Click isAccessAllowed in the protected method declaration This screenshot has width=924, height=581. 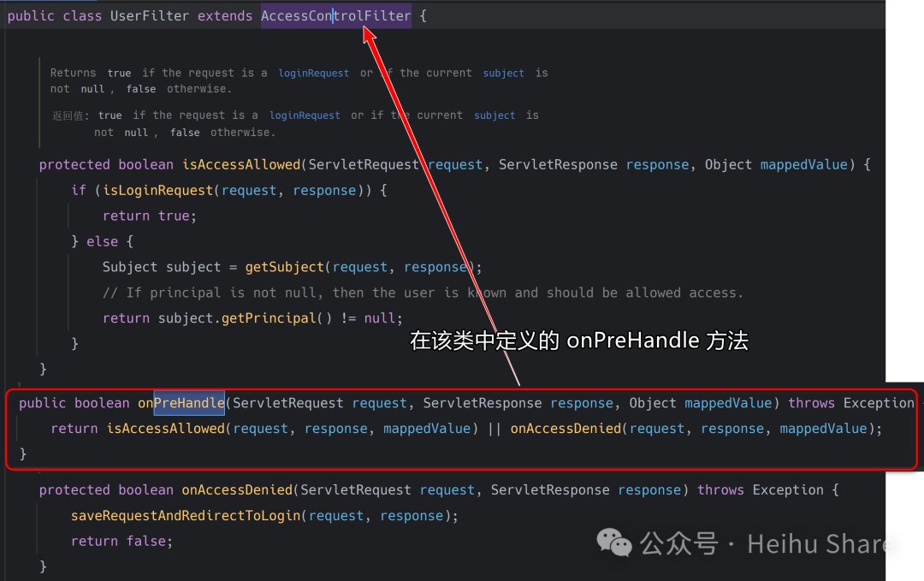pyautogui.click(x=241, y=164)
